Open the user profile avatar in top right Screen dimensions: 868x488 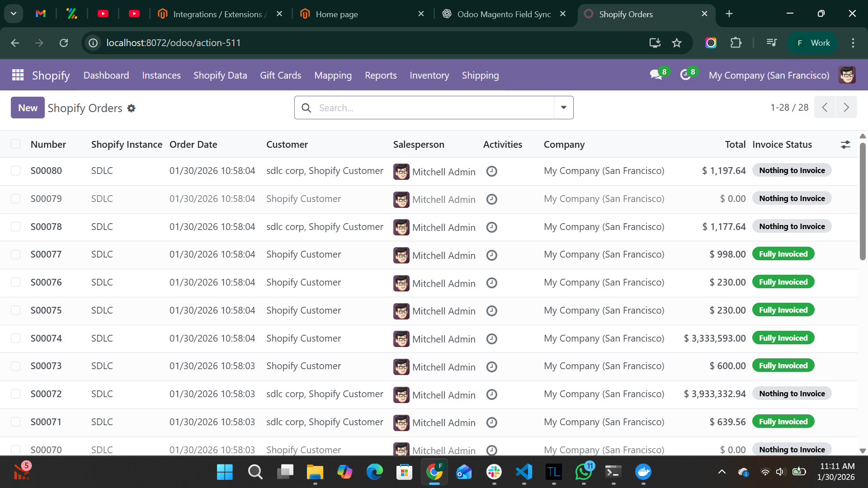pos(847,75)
